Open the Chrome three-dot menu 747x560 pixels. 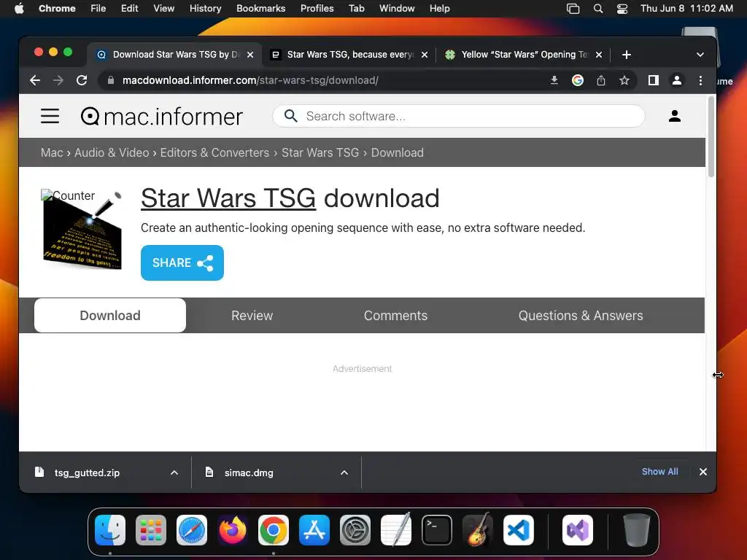click(700, 80)
